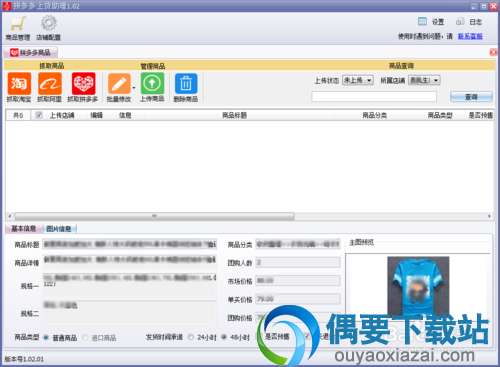This screenshot has height=367, width=500.
Task: Click the 商品标题 column header
Action: pyautogui.click(x=235, y=115)
